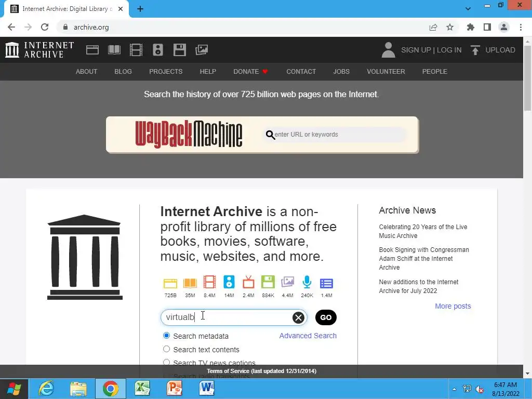The width and height of the screenshot is (532, 399).
Task: Click the Internet Archive logo in header
Action: click(x=39, y=50)
